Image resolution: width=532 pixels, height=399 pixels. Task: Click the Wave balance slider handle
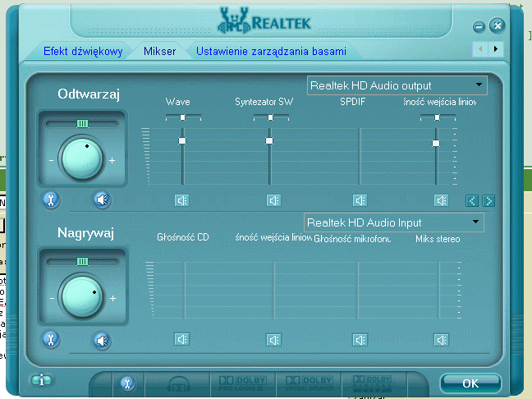182,117
